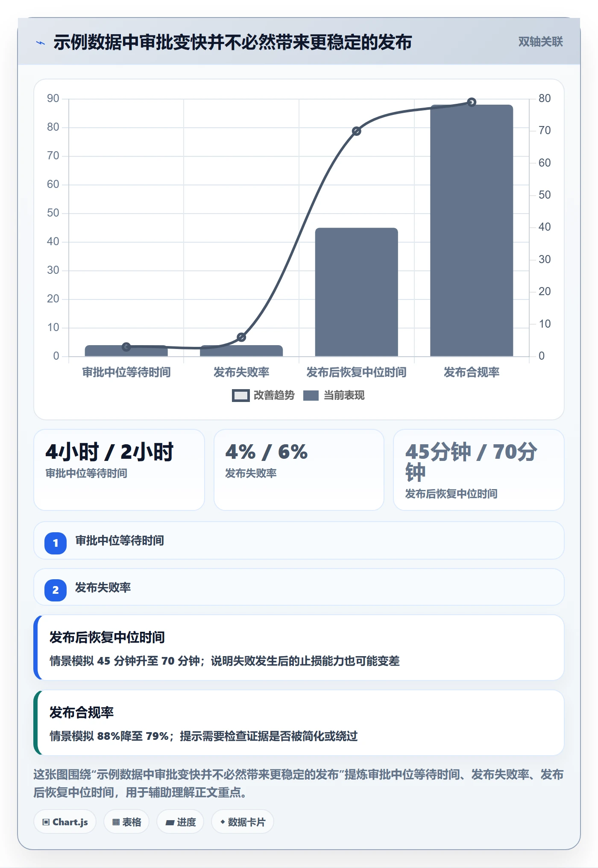Click text 情景模拟 88%降至 79%
Screen dimensions: 598x868
(109, 736)
